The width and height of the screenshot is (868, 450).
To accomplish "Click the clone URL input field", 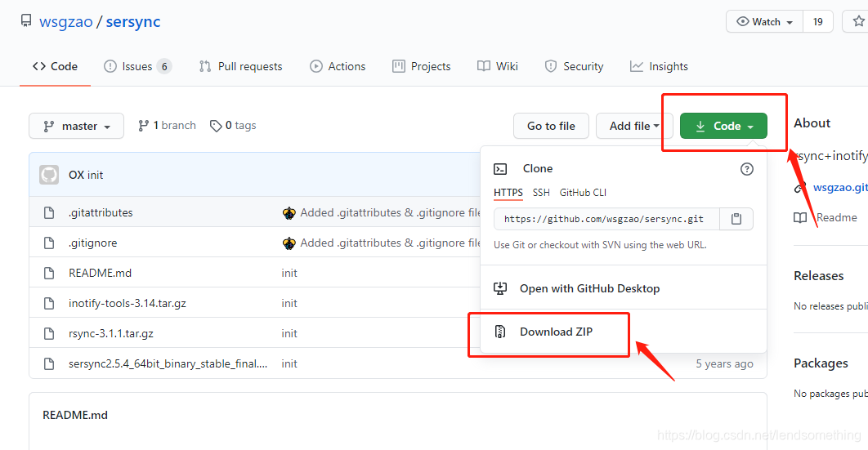I will click(606, 219).
